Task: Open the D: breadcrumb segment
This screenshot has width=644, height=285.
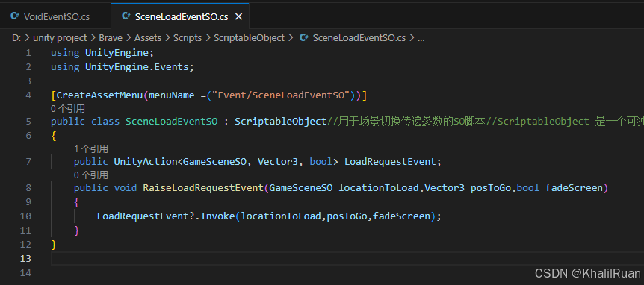Action: point(16,38)
